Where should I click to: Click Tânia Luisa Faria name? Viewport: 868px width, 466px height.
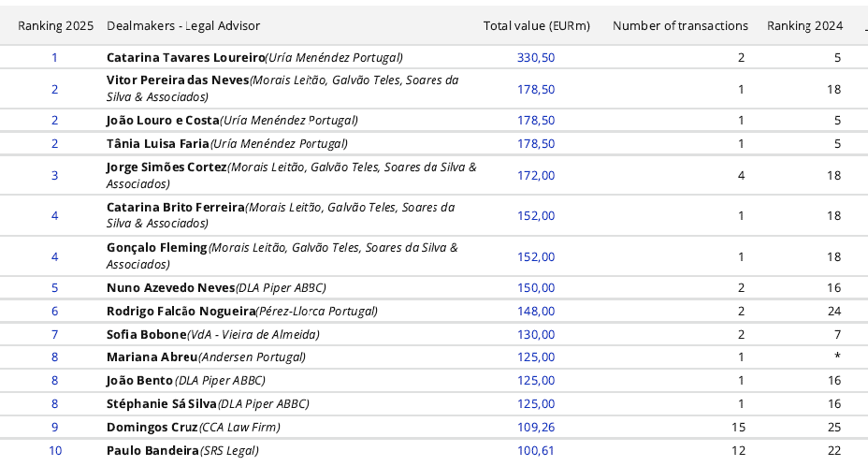click(x=158, y=143)
